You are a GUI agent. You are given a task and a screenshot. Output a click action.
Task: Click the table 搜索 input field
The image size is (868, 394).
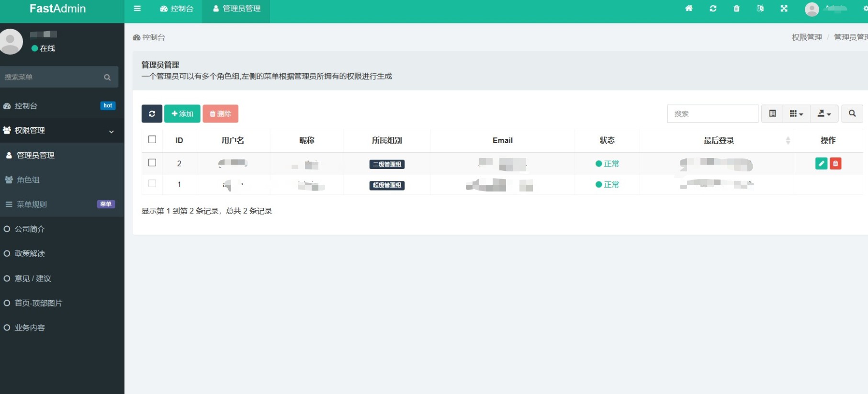[712, 113]
